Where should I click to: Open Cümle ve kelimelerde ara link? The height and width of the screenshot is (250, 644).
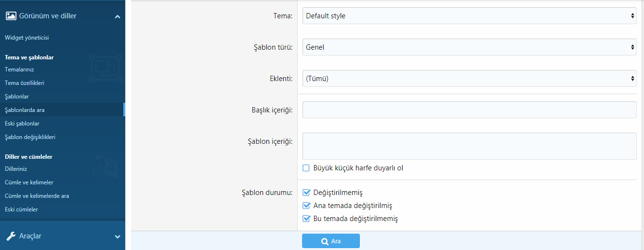37,196
